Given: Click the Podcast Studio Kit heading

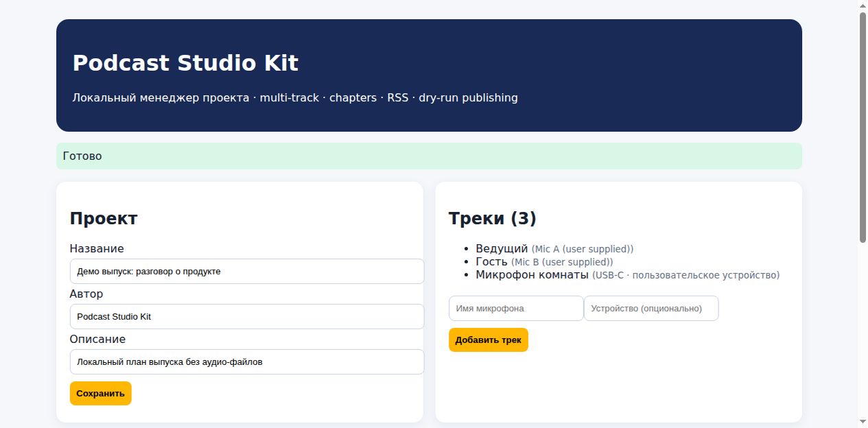Looking at the screenshot, I should click(185, 63).
